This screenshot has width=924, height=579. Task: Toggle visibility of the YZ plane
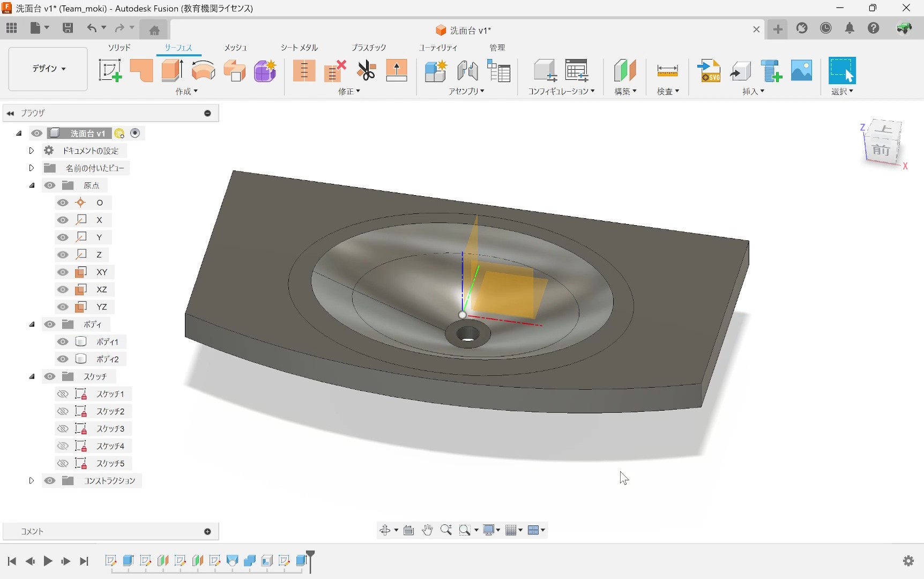click(x=63, y=307)
